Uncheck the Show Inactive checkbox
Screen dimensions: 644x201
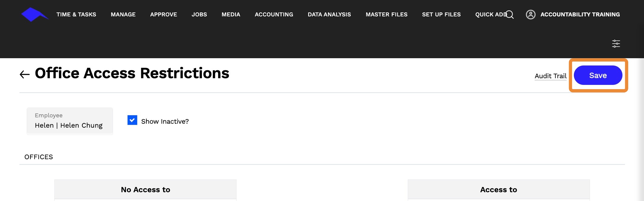pyautogui.click(x=132, y=120)
